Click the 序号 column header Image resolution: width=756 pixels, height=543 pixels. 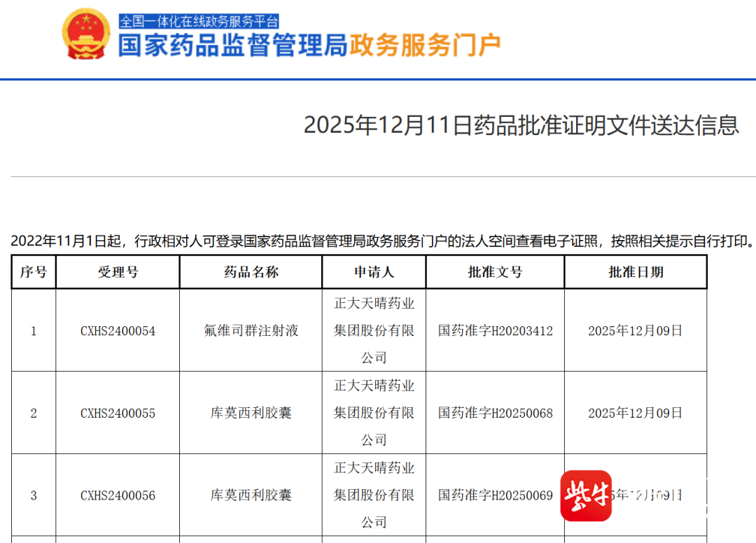tap(34, 272)
